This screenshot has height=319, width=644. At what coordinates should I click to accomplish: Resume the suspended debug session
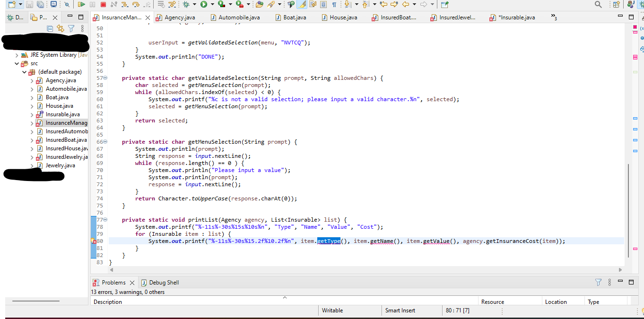point(81,5)
